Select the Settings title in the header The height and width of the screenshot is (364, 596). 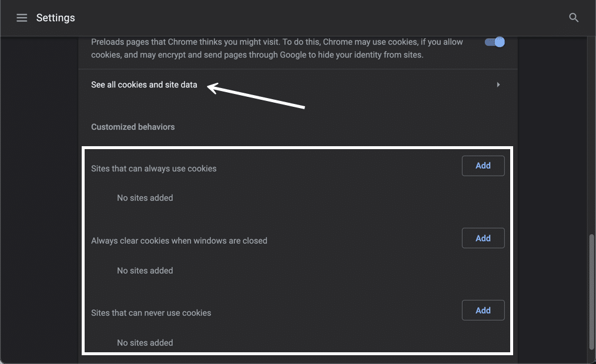(x=55, y=18)
